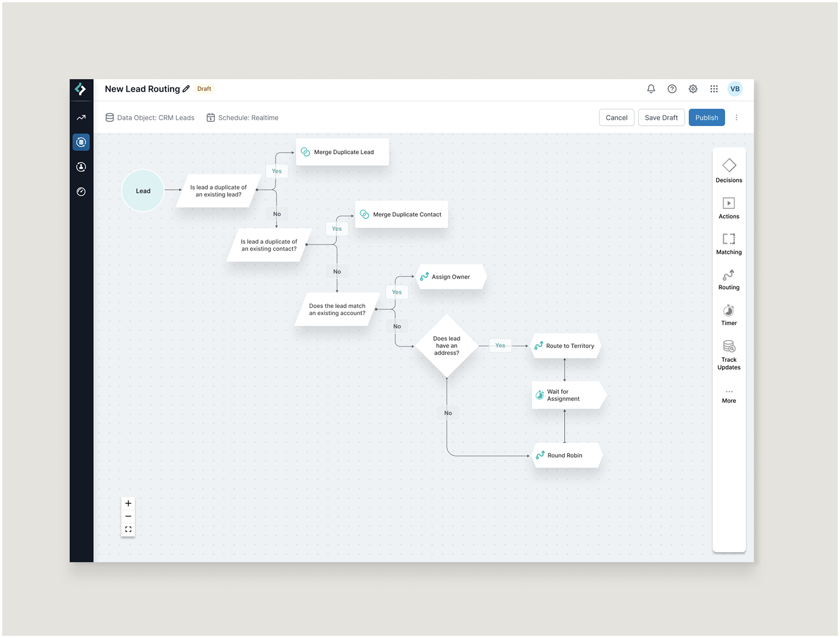840x638 pixels.
Task: Select the 'duplicate of an existing contact' node
Action: pyautogui.click(x=269, y=245)
